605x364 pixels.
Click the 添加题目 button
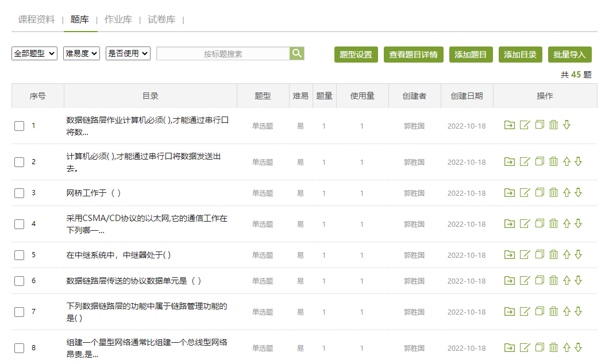coord(471,55)
